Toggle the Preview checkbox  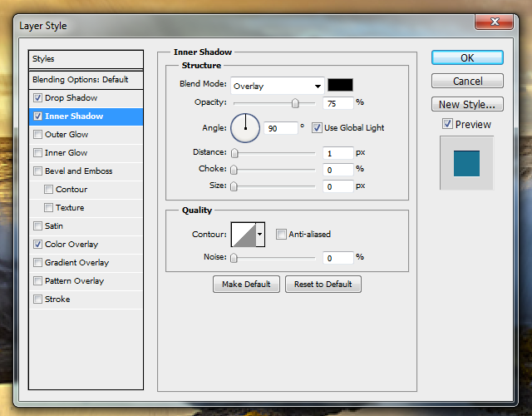tap(447, 124)
